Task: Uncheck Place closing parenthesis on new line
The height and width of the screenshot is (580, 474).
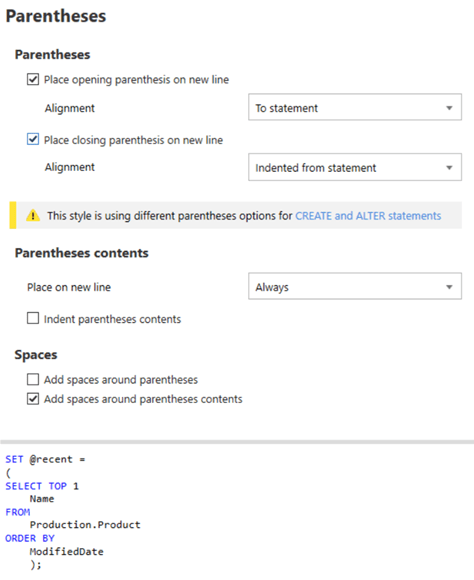Action: [x=33, y=139]
